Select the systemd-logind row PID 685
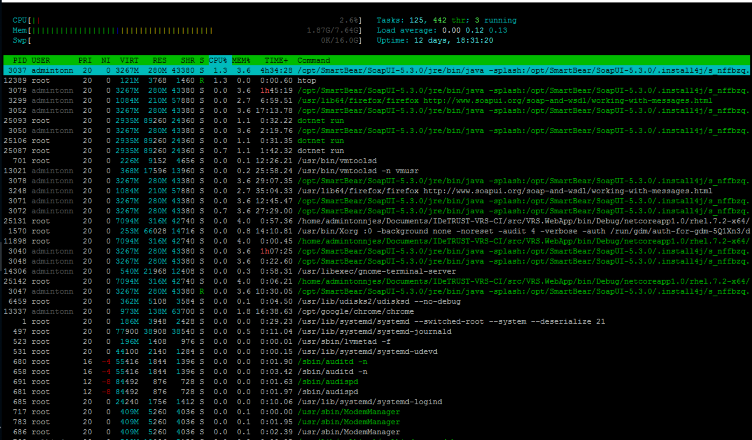This screenshot has width=752, height=440. click(x=376, y=402)
